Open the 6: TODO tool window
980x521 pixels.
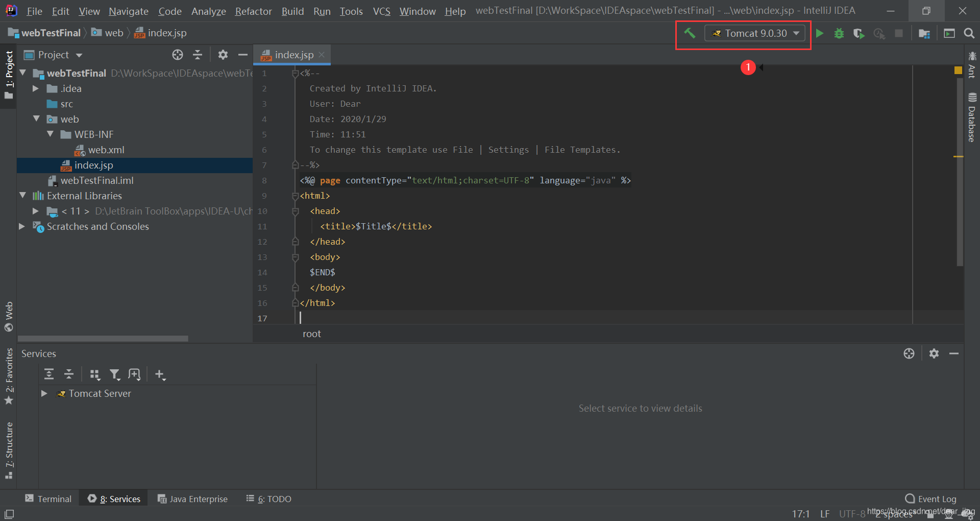268,499
